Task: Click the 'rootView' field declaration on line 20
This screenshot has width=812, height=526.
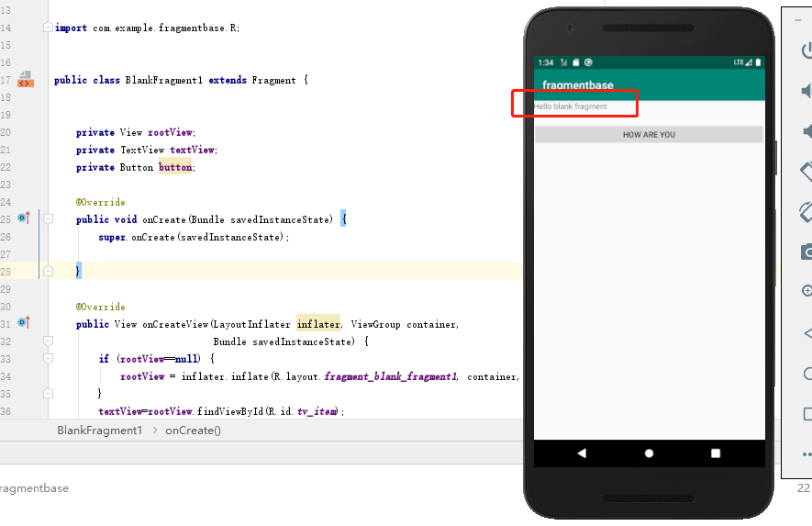Action: (171, 132)
